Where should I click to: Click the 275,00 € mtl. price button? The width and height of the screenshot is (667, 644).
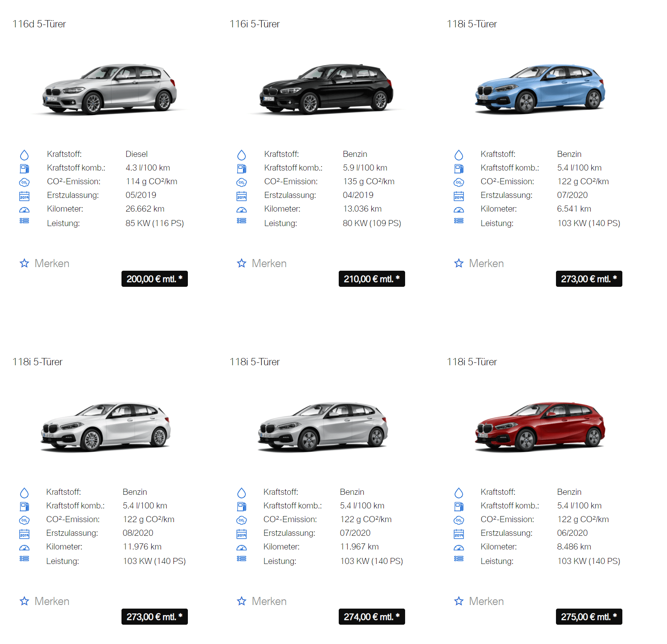[x=589, y=617]
